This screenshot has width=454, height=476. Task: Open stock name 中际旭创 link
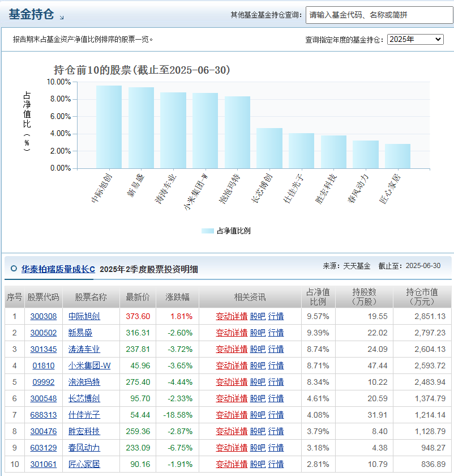pos(84,316)
